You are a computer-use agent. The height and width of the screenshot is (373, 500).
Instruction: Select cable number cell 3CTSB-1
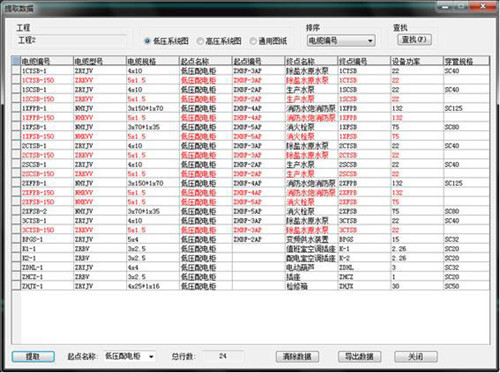pyautogui.click(x=47, y=220)
